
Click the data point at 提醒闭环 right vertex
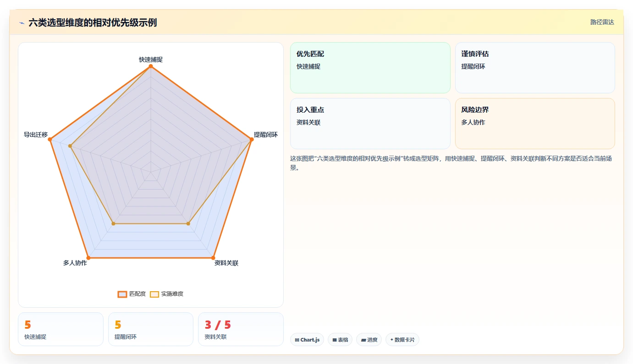[251, 139]
